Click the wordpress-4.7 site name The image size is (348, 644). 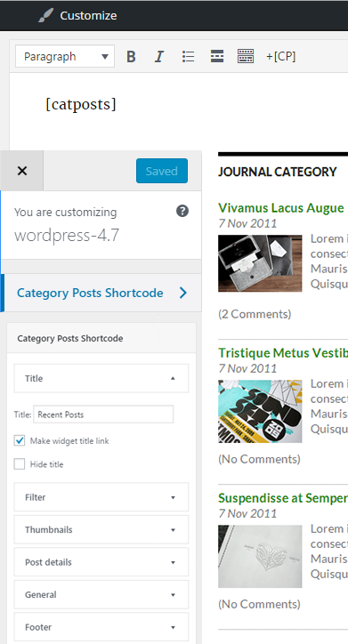pos(67,236)
